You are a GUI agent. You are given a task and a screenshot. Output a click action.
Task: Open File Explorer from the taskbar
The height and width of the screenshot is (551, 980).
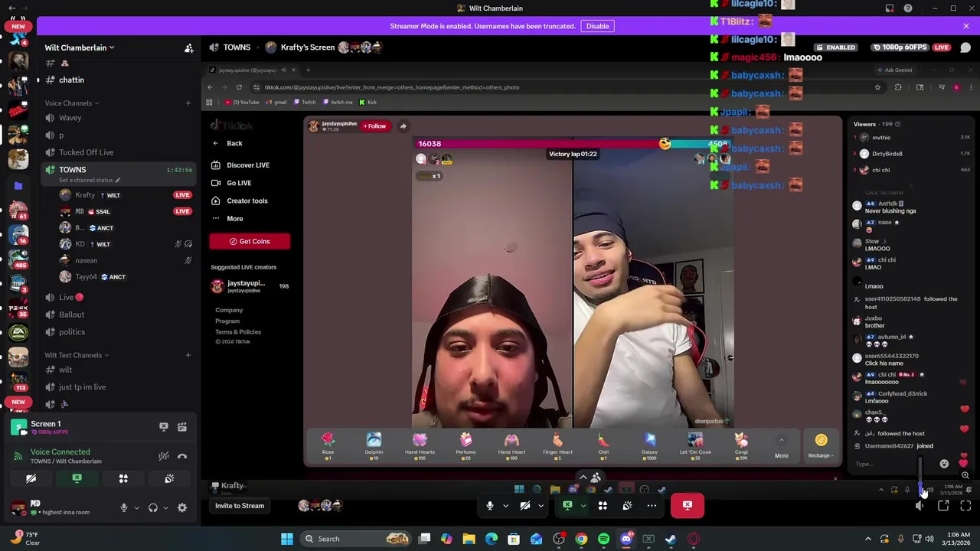click(469, 539)
